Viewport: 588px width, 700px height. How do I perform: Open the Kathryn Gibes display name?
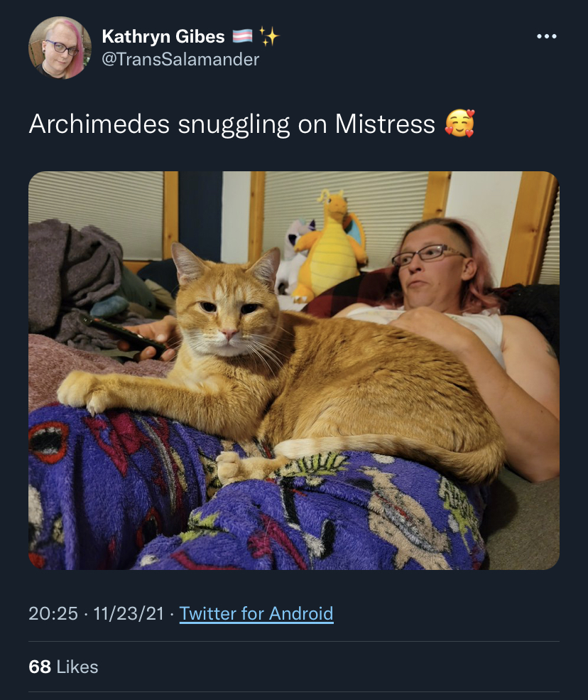pyautogui.click(x=163, y=36)
